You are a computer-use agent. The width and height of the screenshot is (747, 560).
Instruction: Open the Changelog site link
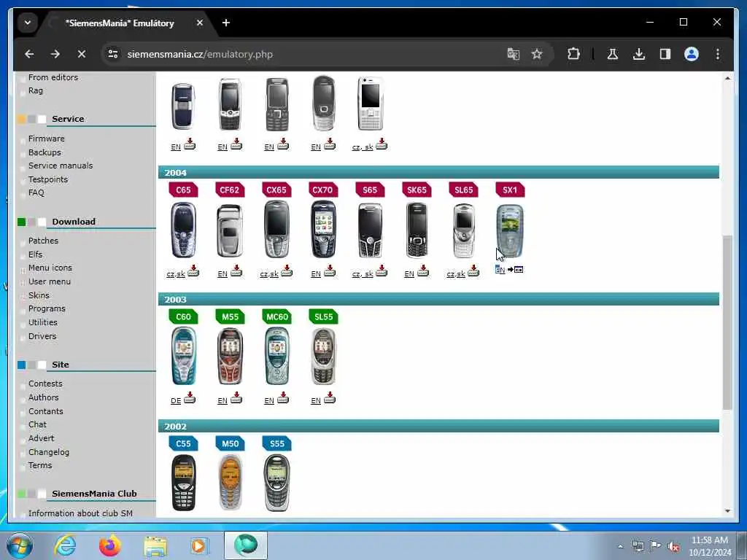[49, 452]
